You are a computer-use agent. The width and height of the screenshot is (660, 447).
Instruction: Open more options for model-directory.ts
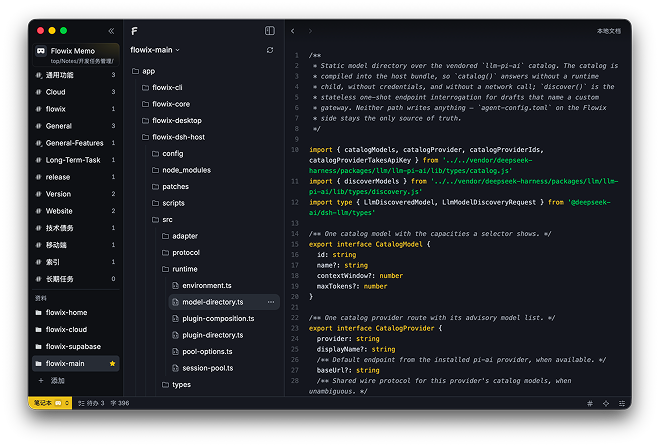[x=271, y=302]
